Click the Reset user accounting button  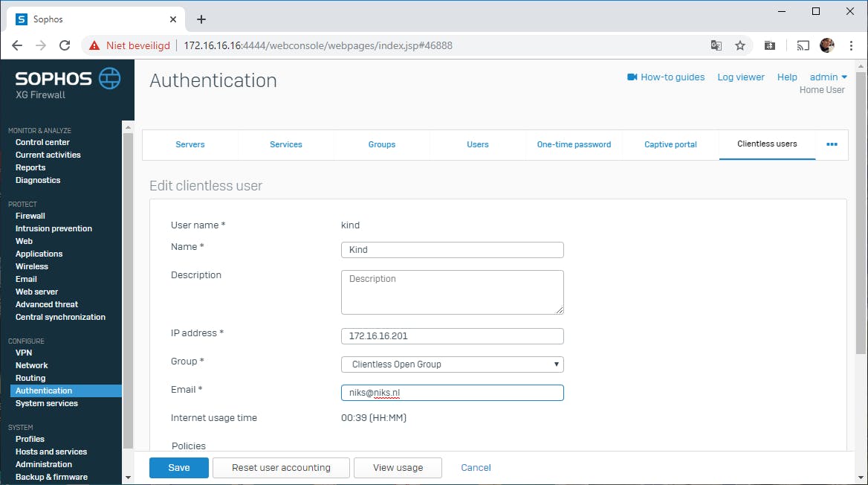281,468
